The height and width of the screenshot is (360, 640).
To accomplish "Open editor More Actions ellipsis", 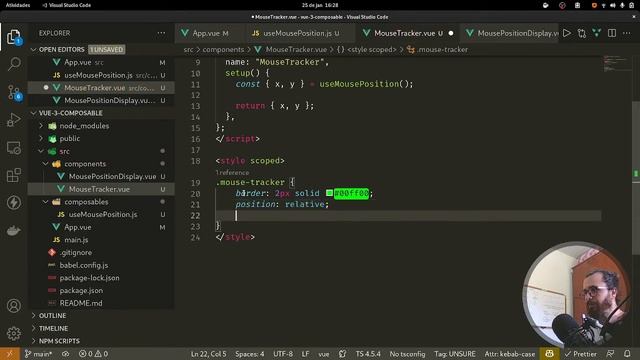I will coord(627,33).
